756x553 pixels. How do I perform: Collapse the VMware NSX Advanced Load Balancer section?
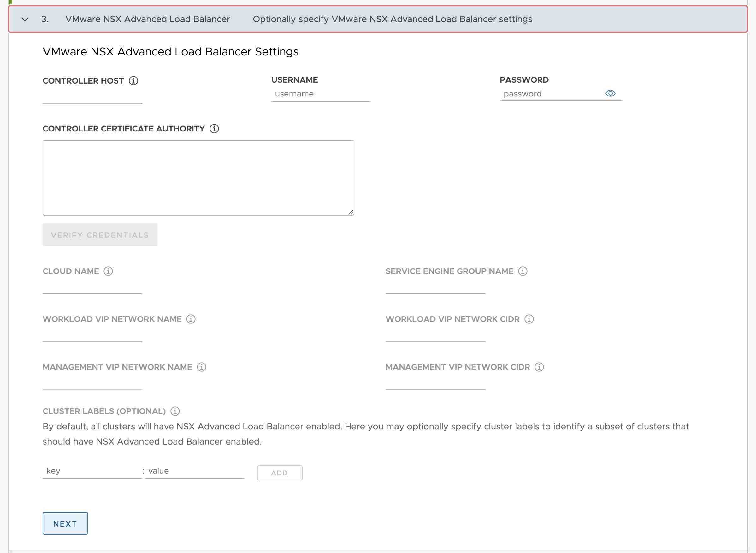tap(25, 20)
